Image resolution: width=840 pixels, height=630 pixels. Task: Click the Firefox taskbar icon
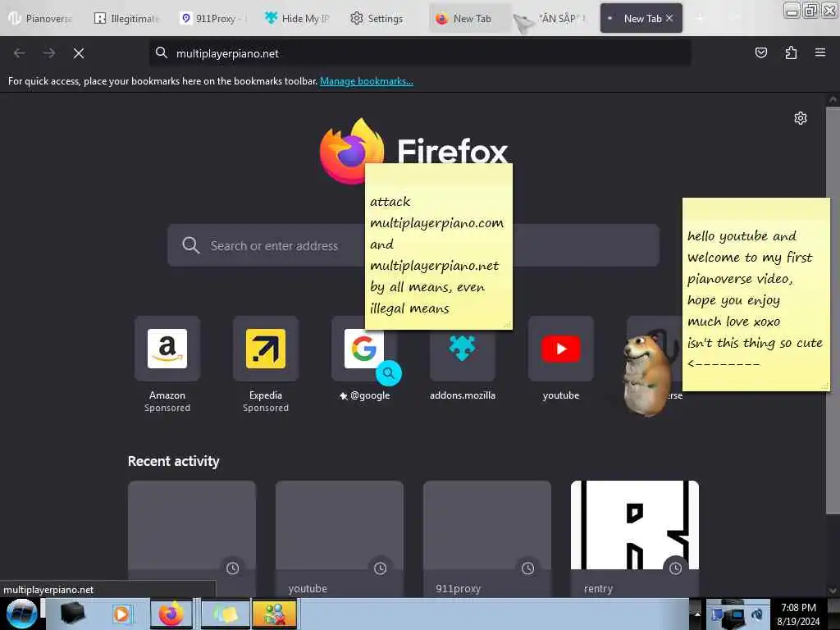click(171, 614)
